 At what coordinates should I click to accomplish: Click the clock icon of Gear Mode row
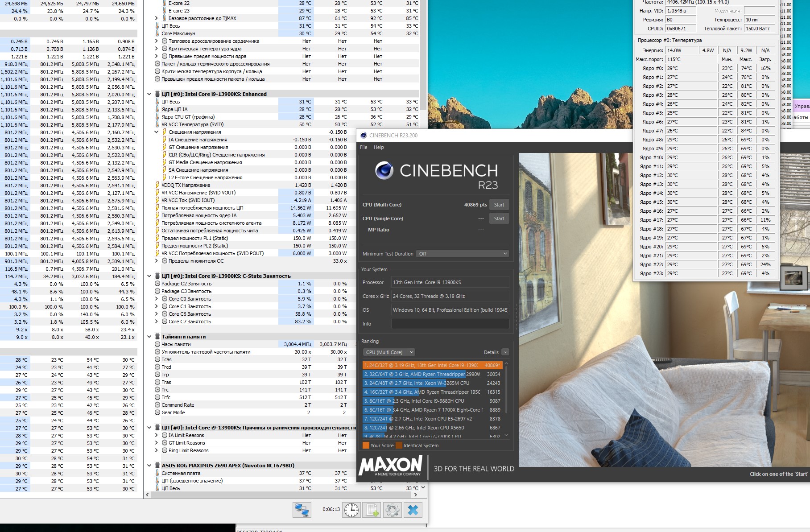[x=157, y=412]
